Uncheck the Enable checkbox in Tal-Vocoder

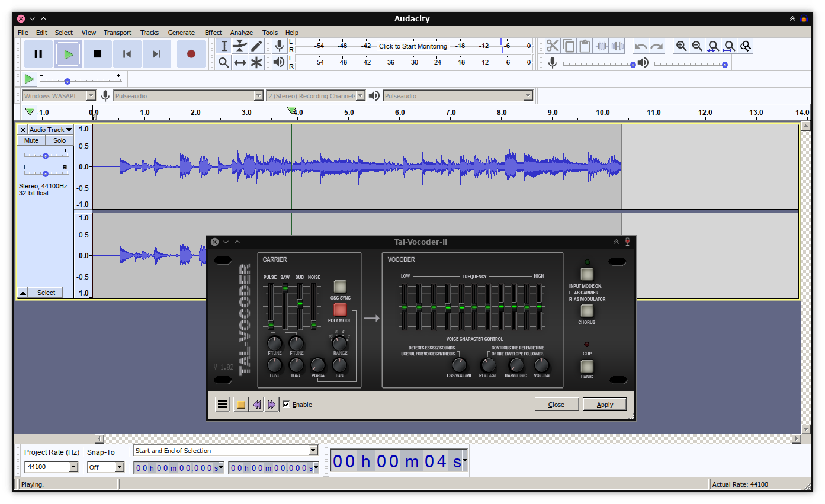point(287,405)
